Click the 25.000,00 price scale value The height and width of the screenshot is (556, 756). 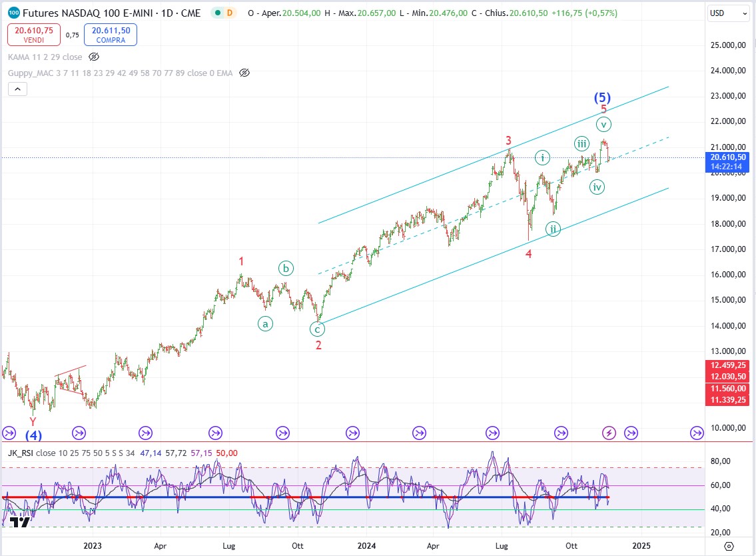(x=728, y=45)
